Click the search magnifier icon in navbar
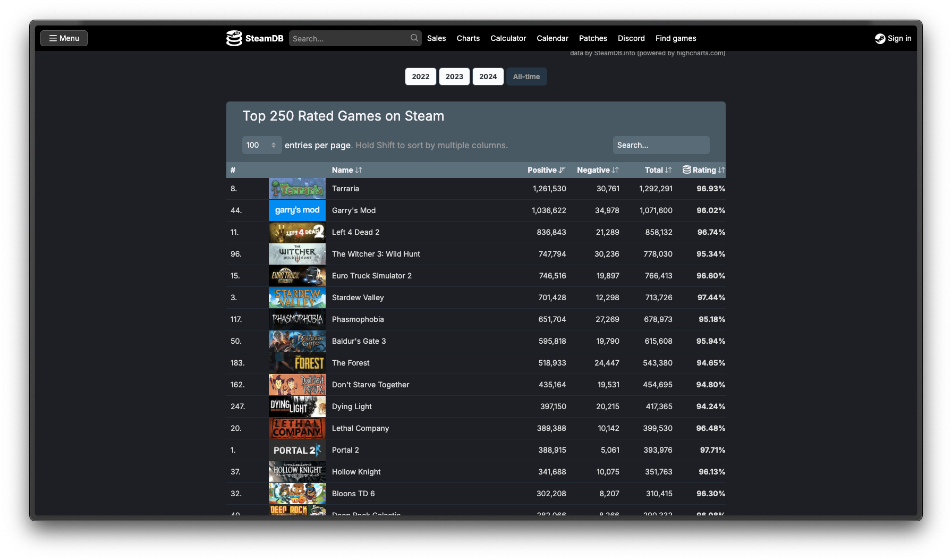 (x=414, y=38)
